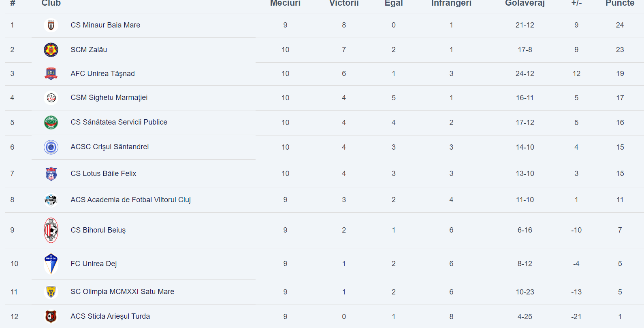Click the Puncte column header

click(620, 3)
